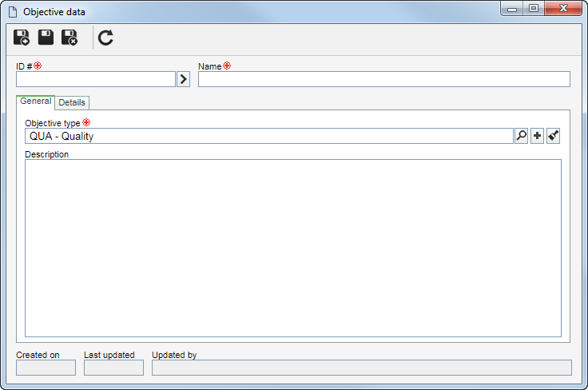Focus the ID # input field
This screenshot has height=390, width=588.
[x=96, y=79]
